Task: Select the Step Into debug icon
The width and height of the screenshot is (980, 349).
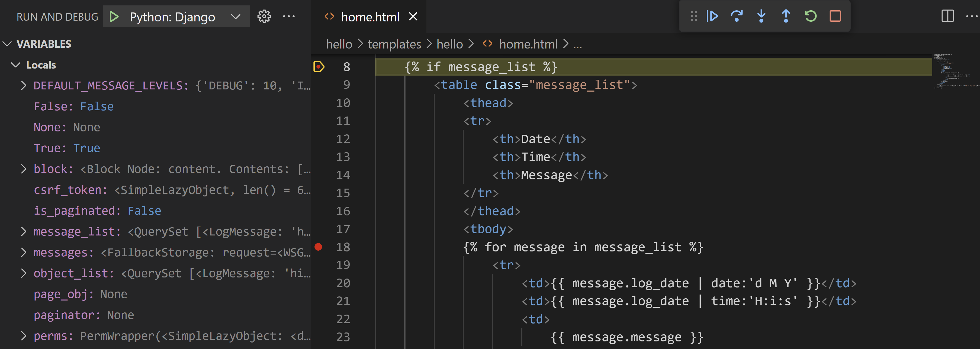Action: 761,16
